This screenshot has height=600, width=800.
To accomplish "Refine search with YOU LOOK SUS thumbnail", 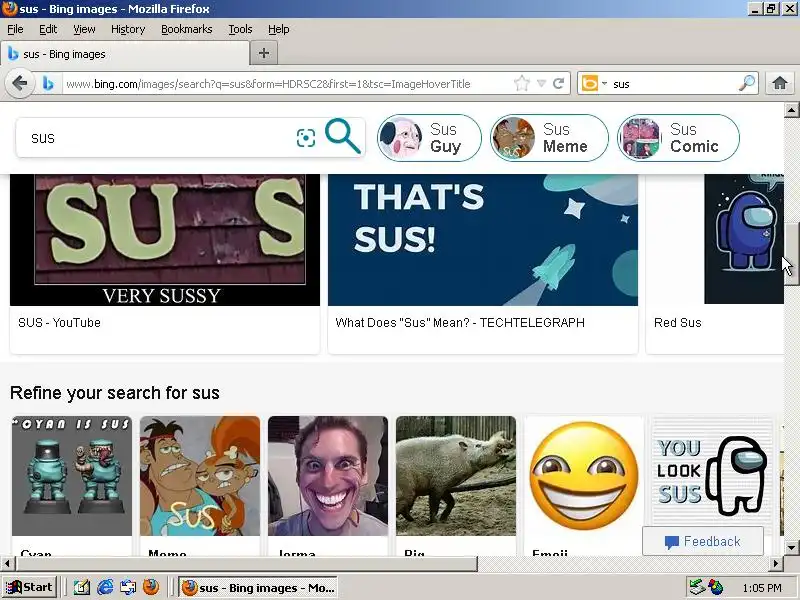I will click(x=712, y=474).
